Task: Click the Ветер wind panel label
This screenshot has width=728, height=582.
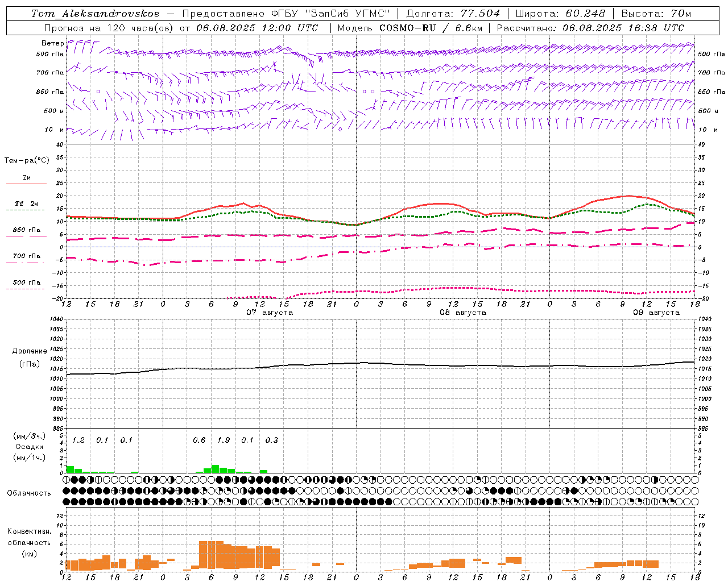Action: pyautogui.click(x=52, y=43)
